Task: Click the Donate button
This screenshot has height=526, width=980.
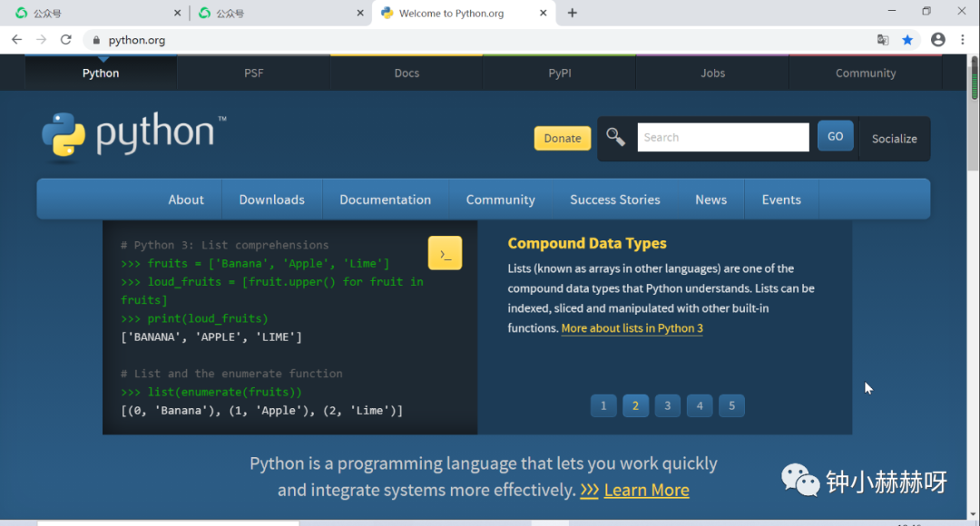Action: click(563, 138)
